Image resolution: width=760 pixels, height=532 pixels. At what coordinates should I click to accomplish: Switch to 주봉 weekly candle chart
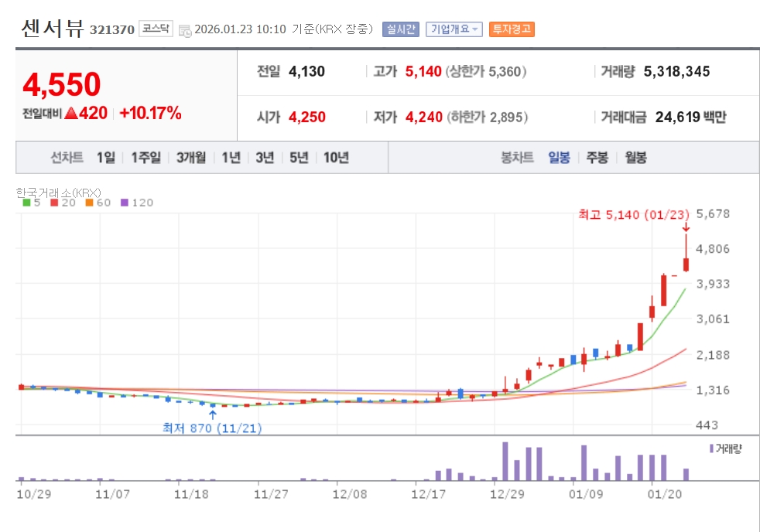pos(597,158)
